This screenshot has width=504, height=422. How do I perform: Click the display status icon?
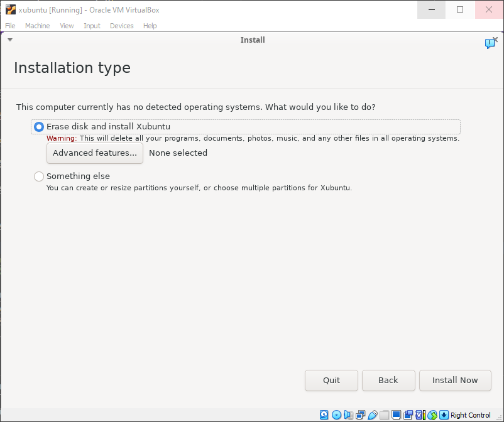(x=397, y=415)
